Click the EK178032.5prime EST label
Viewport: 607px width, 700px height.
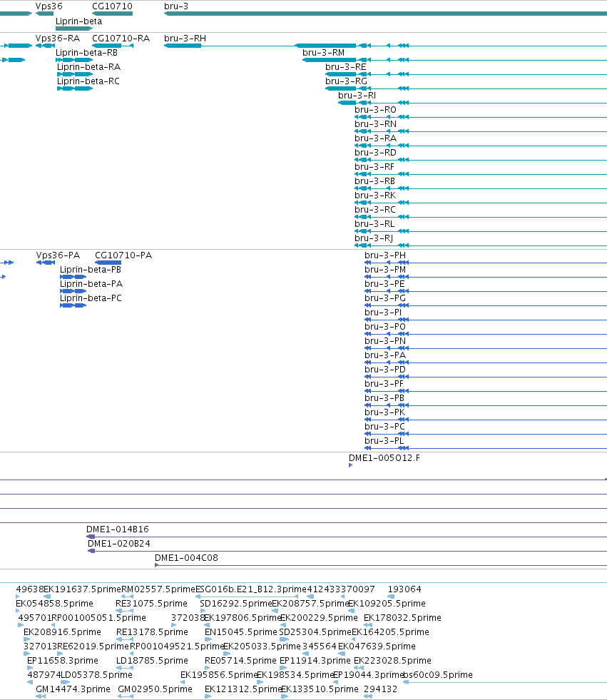tap(402, 618)
